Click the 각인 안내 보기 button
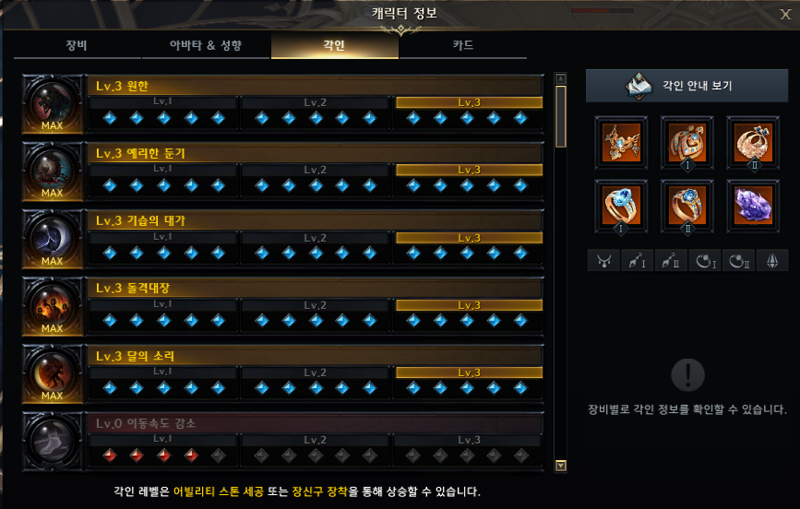 coord(687,86)
